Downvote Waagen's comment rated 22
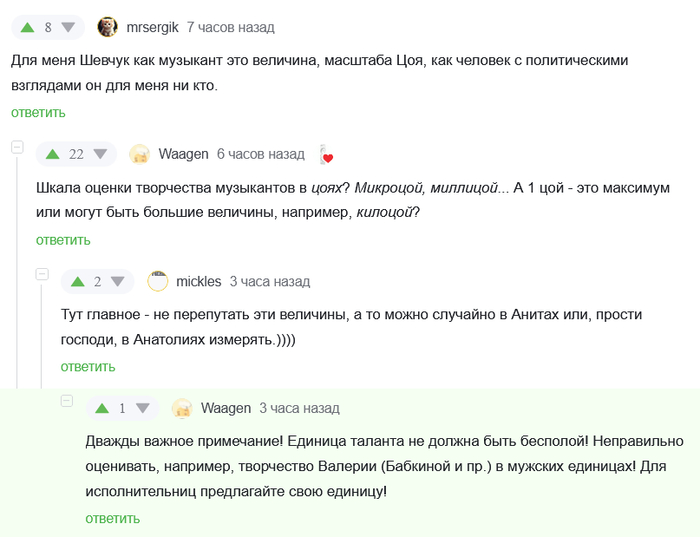The height and width of the screenshot is (537, 700). [100, 154]
